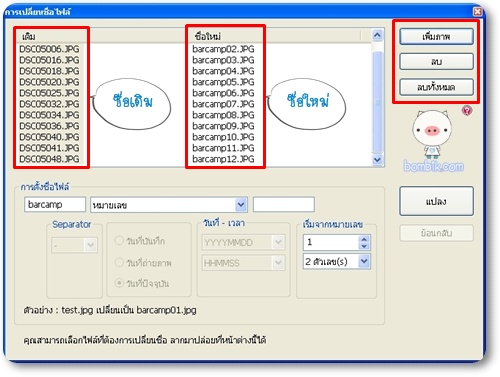Image resolution: width=500 pixels, height=377 pixels.
Task: Increase the start number with up arrow
Action: click(x=364, y=239)
